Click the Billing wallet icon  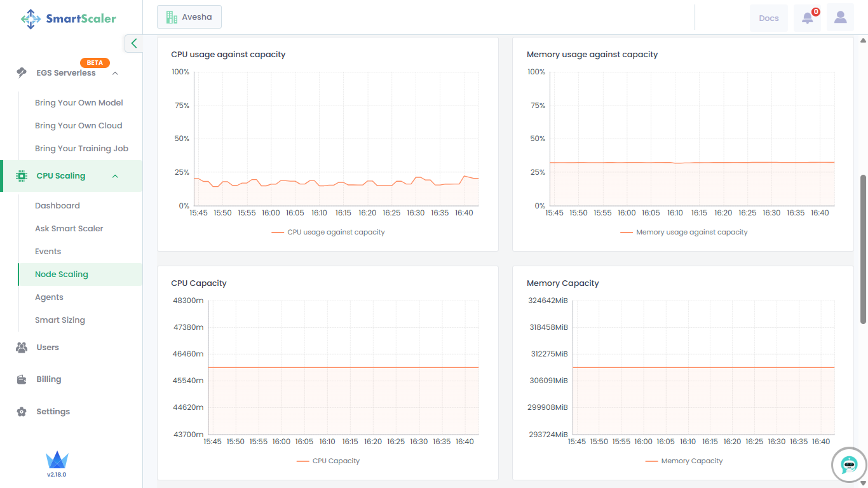22,379
